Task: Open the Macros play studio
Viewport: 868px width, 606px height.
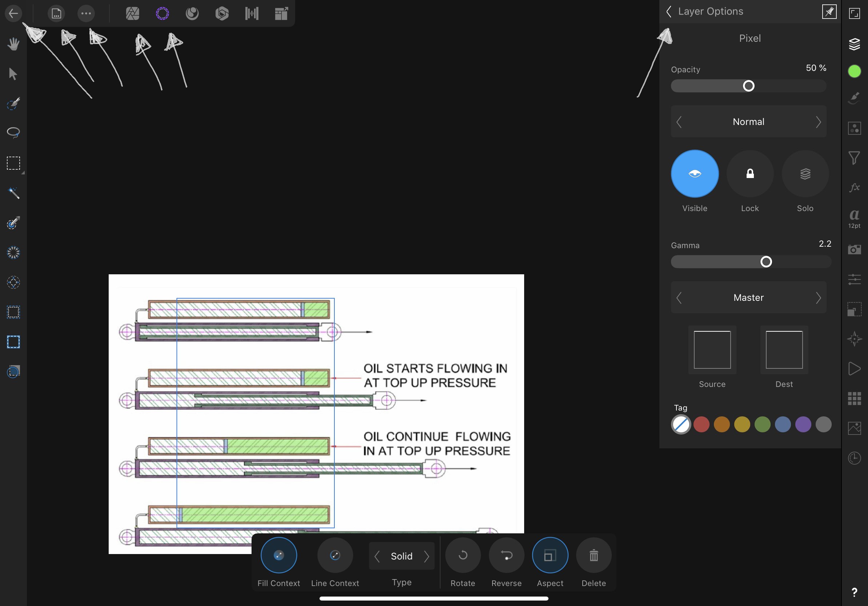Action: tap(855, 369)
